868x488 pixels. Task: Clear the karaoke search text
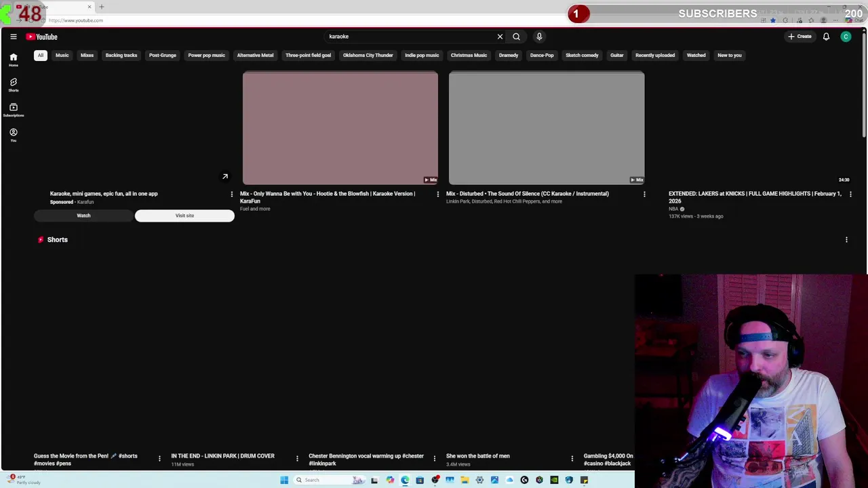click(500, 37)
